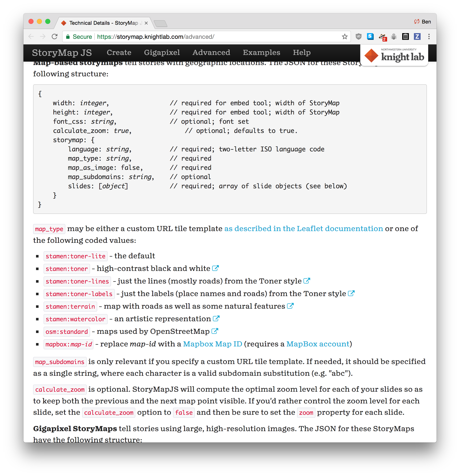Open the Gigapixel menu item
This screenshot has width=460, height=476.
pyautogui.click(x=162, y=52)
